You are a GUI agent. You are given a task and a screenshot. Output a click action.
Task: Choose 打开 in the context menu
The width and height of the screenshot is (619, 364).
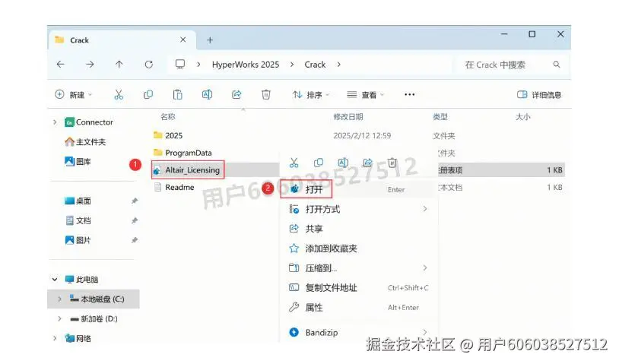coord(359,190)
